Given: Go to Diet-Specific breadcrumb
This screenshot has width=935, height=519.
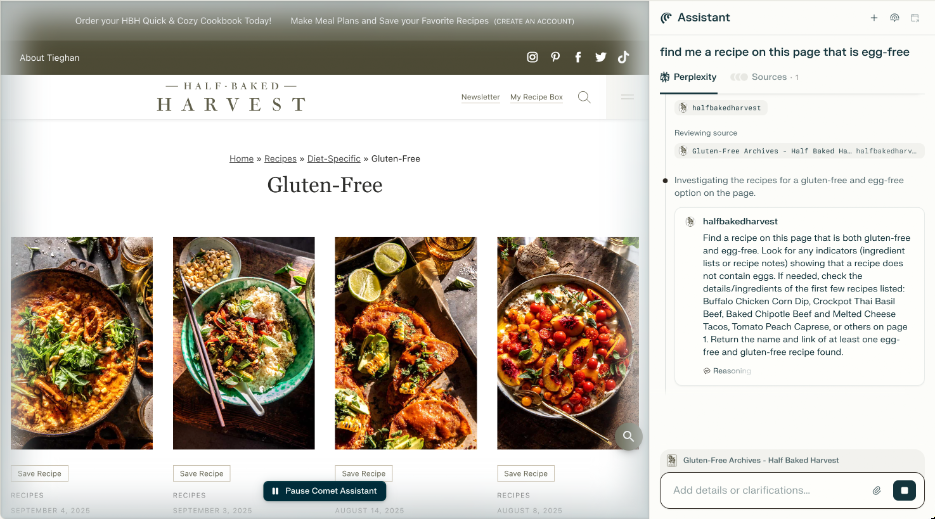Looking at the screenshot, I should [333, 159].
